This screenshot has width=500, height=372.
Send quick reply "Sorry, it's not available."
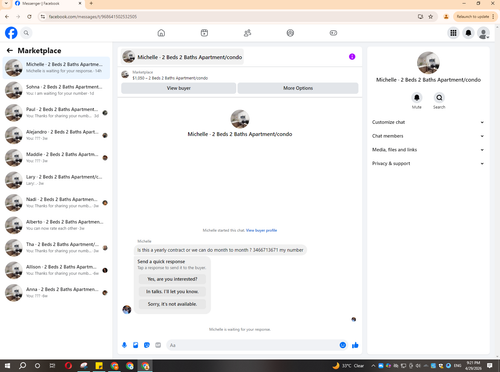pyautogui.click(x=172, y=304)
